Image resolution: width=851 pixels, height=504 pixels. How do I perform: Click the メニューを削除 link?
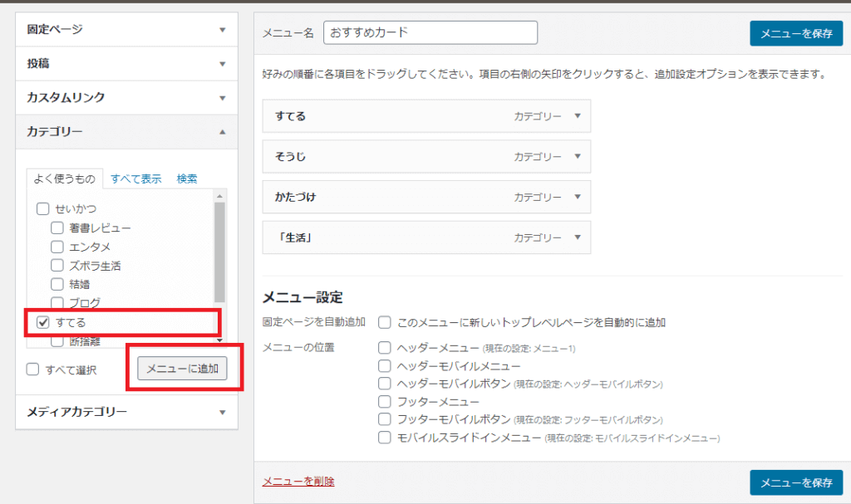[298, 480]
